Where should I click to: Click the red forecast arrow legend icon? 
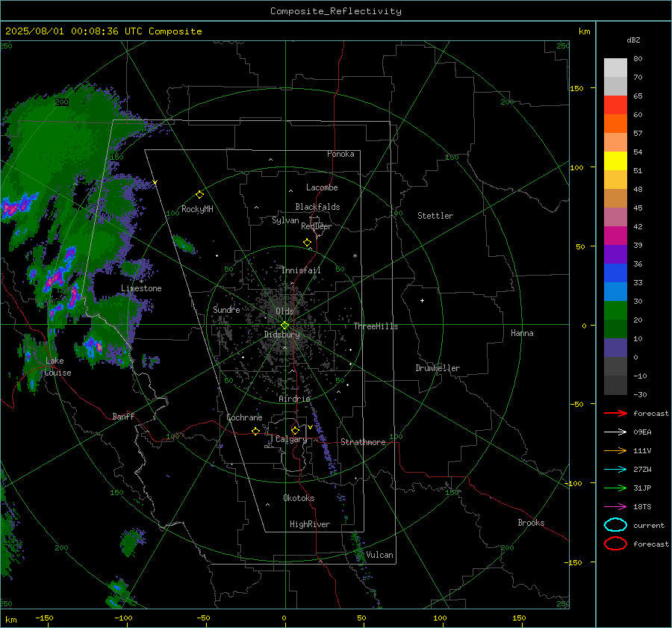(x=615, y=413)
